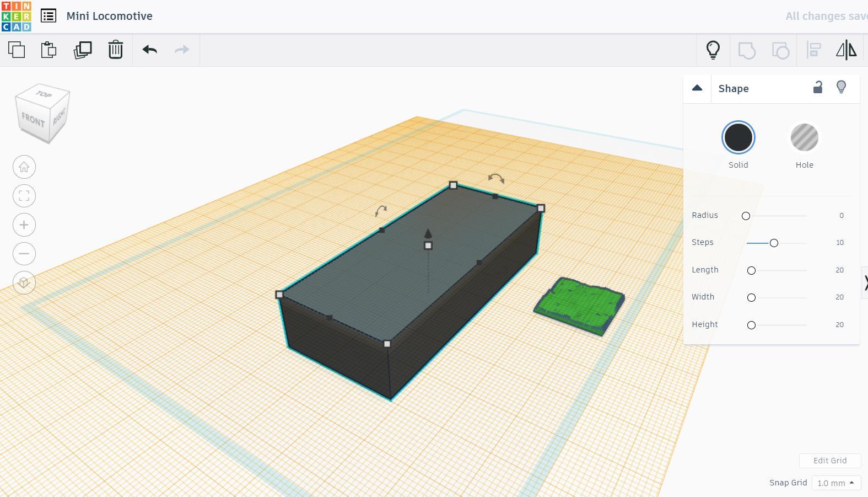Hide selected shape with panel lightbulb
This screenshot has height=497, width=868.
click(x=842, y=87)
